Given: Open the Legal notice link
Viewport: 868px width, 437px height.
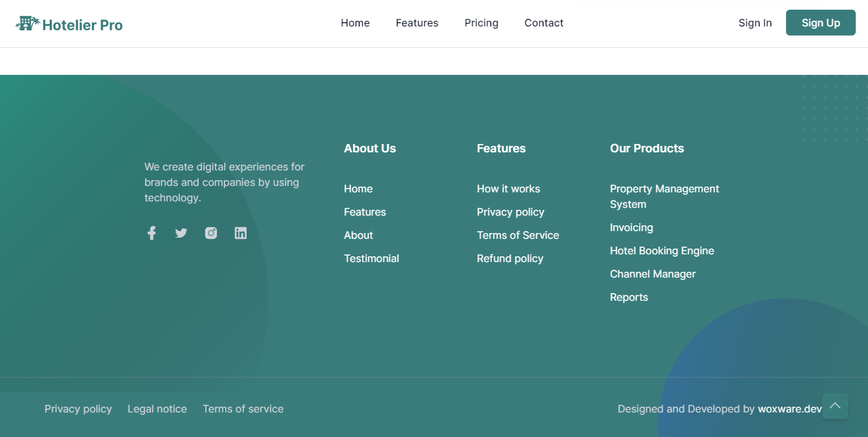Looking at the screenshot, I should 157,409.
